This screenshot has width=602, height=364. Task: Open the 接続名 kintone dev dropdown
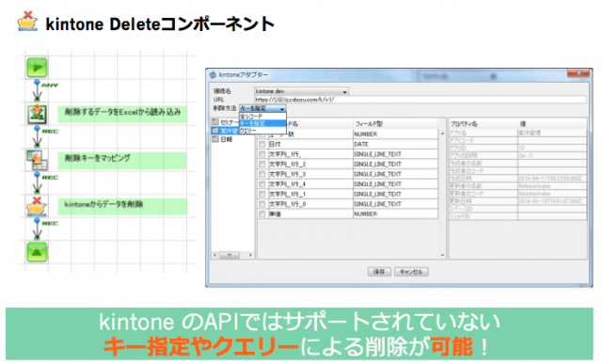coord(301,91)
